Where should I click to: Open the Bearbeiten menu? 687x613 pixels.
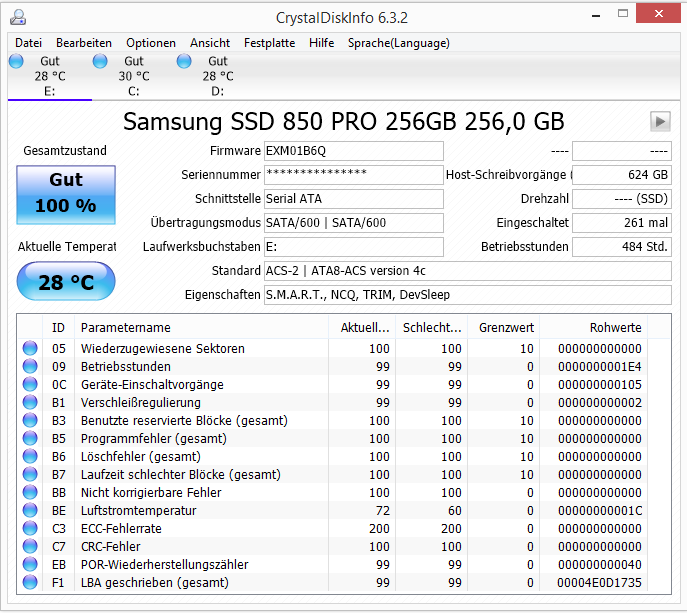[84, 43]
